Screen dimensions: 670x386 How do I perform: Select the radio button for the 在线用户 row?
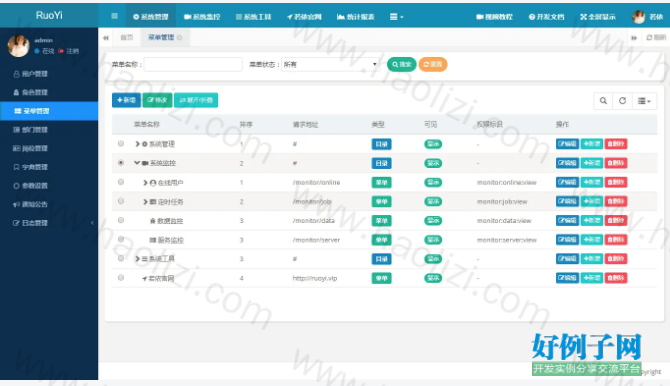tap(121, 182)
